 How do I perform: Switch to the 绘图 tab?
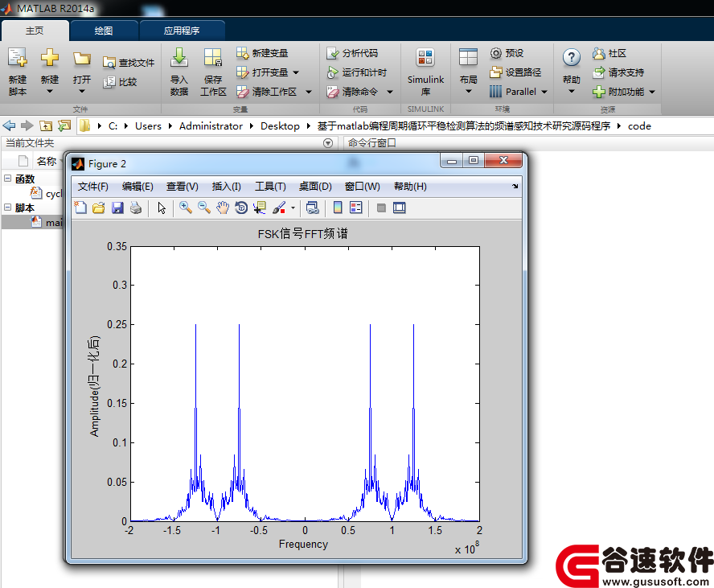(x=104, y=31)
